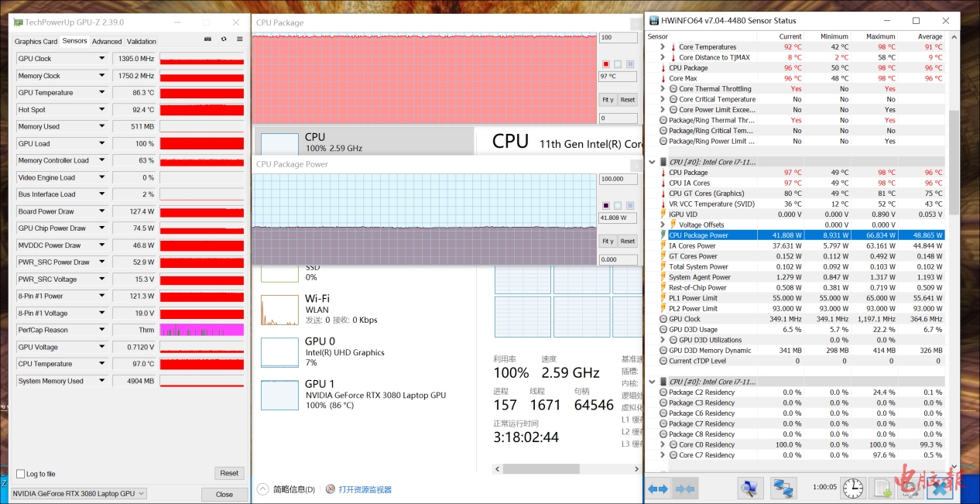
Task: Click the red color swatch in CPU Package graph
Action: (606, 64)
